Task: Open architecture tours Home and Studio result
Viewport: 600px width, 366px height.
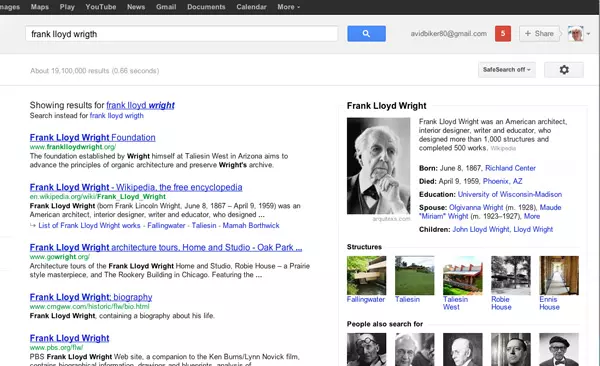Action: click(166, 247)
